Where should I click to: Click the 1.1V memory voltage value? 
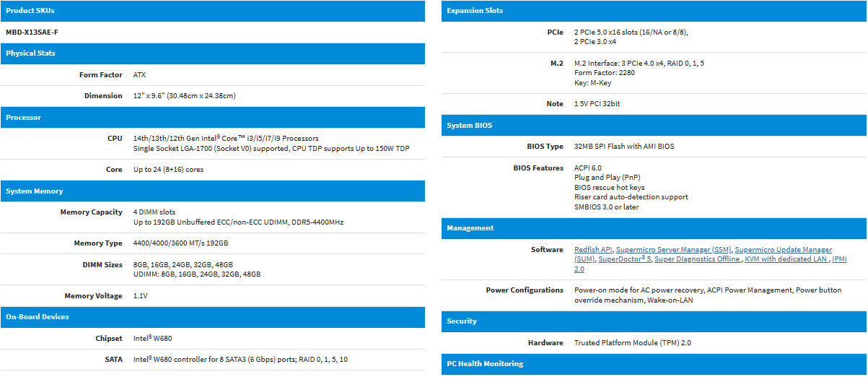click(140, 296)
